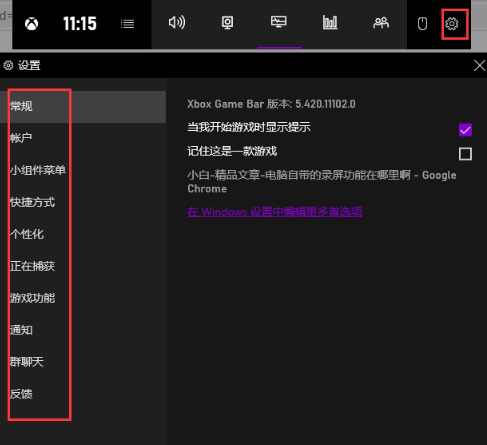Image resolution: width=487 pixels, height=445 pixels.
Task: Open 在 Windows 设置中编辑更多首选项 link
Action: (x=275, y=212)
